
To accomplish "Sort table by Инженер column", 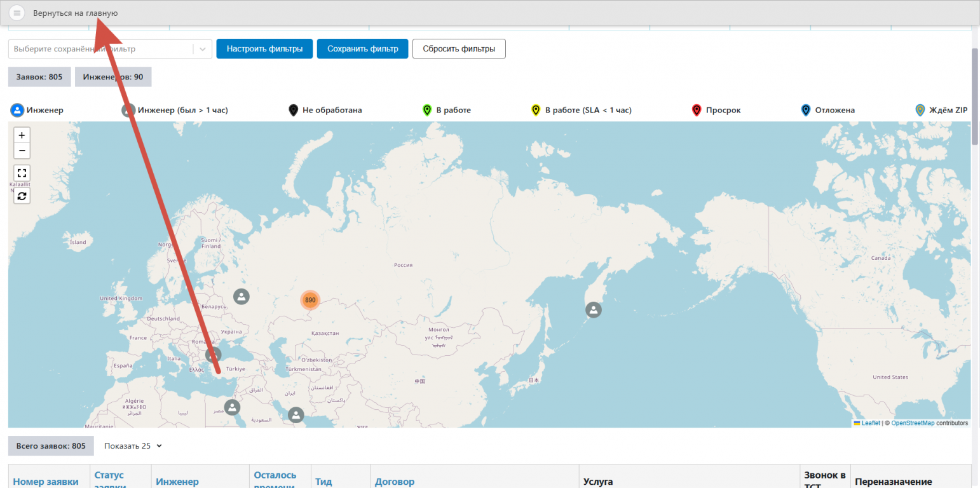I will 177,482.
